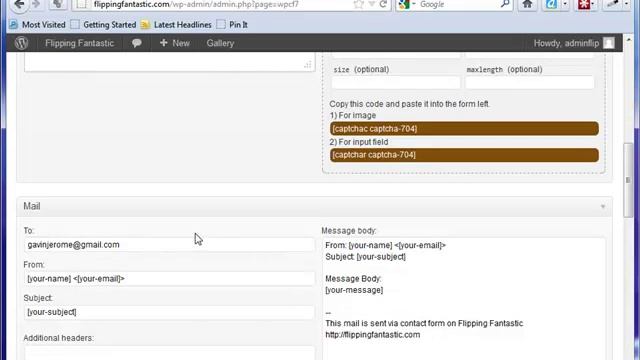
Task: Open Most Visited bookmarks folder
Action: [x=38, y=25]
